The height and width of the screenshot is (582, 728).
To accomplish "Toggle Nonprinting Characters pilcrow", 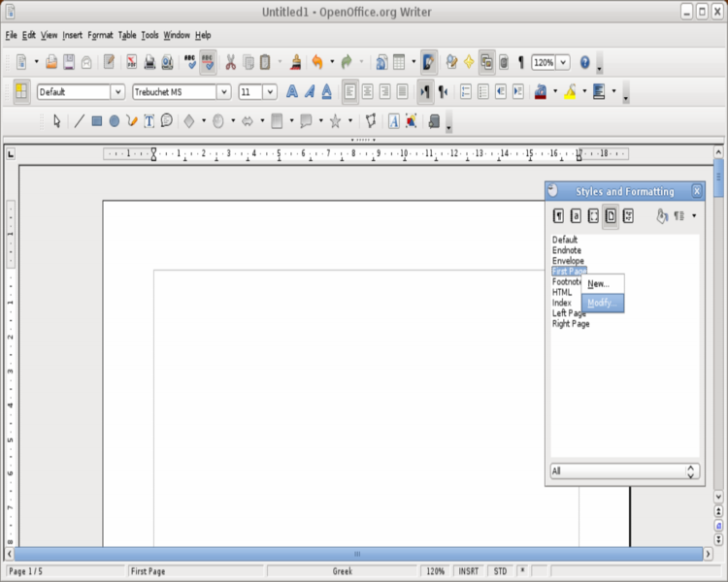I will (521, 62).
